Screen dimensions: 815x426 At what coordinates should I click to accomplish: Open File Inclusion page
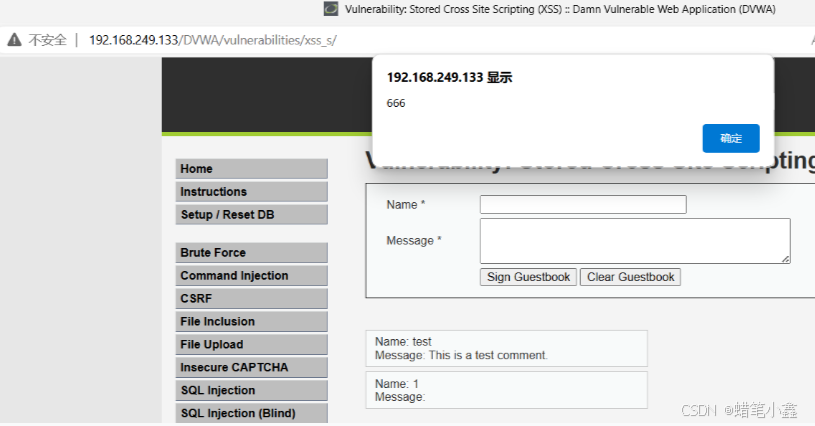[252, 321]
